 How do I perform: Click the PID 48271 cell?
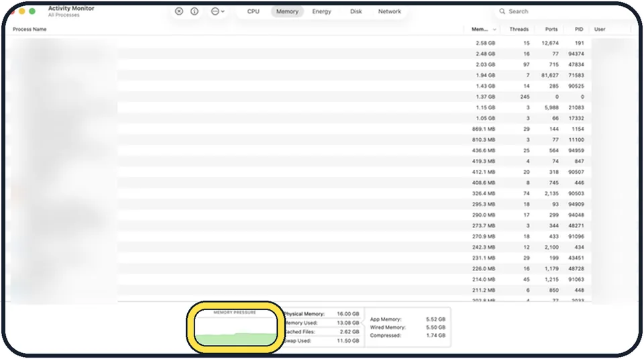576,225
